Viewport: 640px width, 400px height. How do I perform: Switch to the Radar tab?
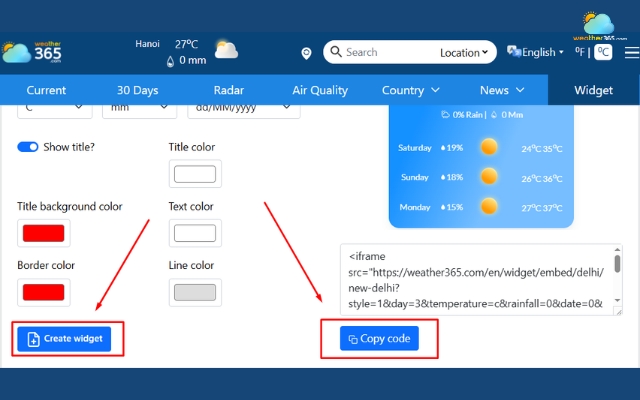[229, 90]
